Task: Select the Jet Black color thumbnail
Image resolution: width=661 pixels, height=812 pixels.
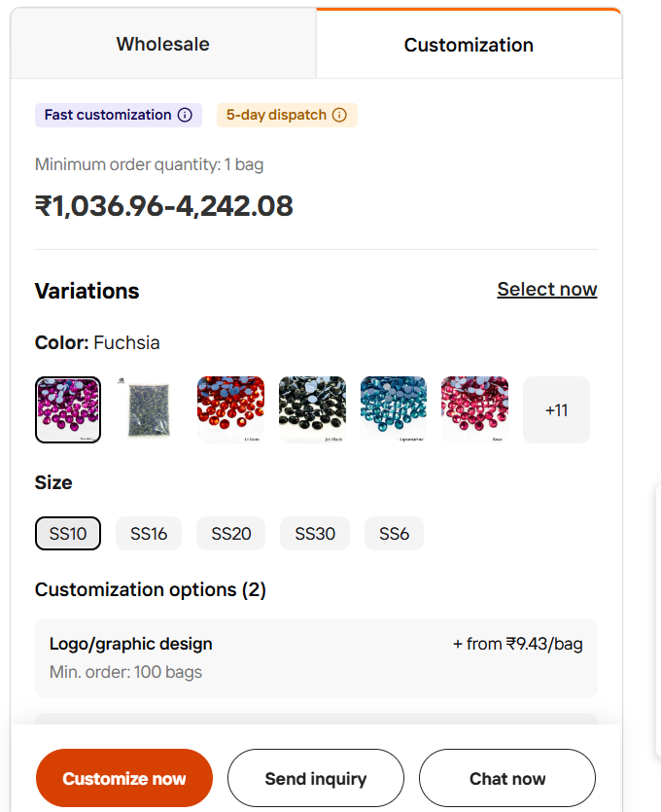Action: click(x=312, y=409)
